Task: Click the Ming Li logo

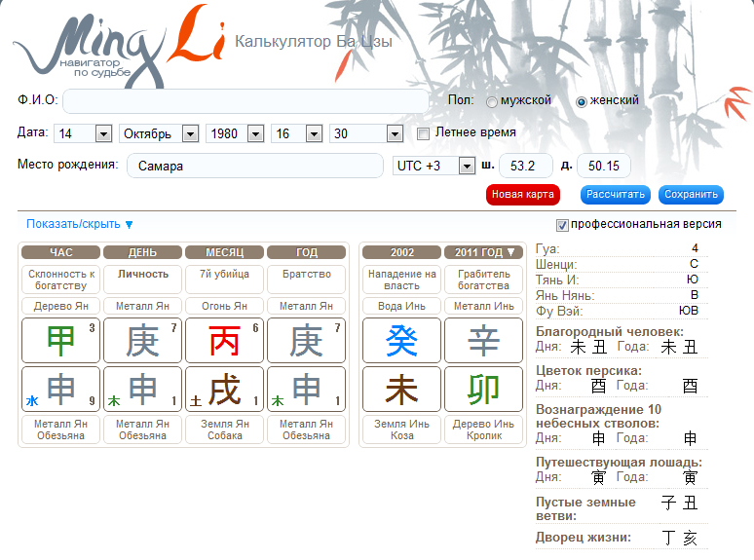Action: click(119, 46)
